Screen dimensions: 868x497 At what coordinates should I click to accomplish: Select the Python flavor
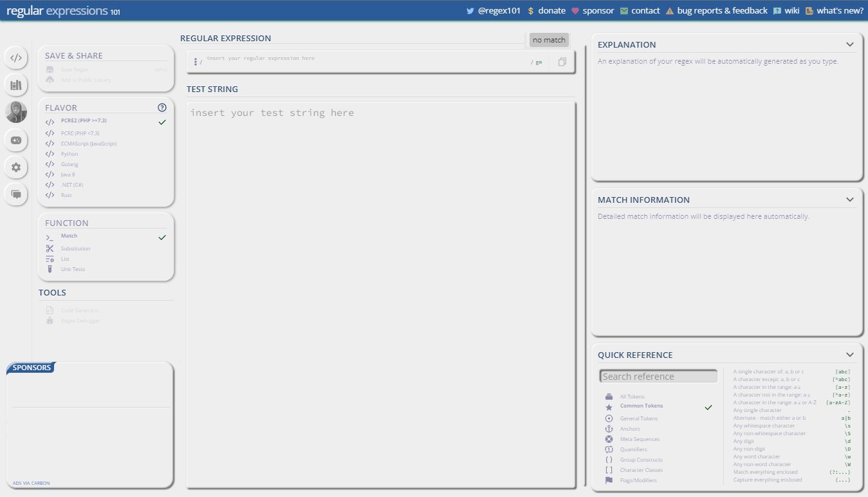(x=106, y=154)
